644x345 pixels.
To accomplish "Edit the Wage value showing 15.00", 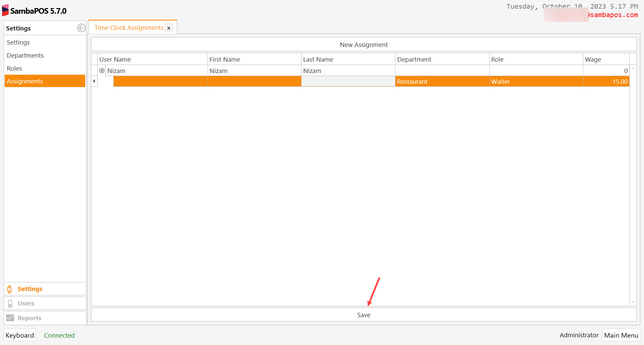I will pos(606,81).
